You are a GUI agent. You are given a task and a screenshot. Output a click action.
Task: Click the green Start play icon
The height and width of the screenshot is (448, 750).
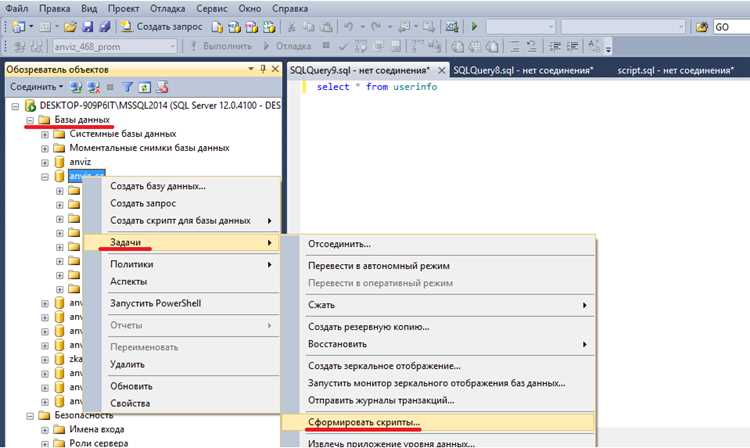(x=474, y=27)
